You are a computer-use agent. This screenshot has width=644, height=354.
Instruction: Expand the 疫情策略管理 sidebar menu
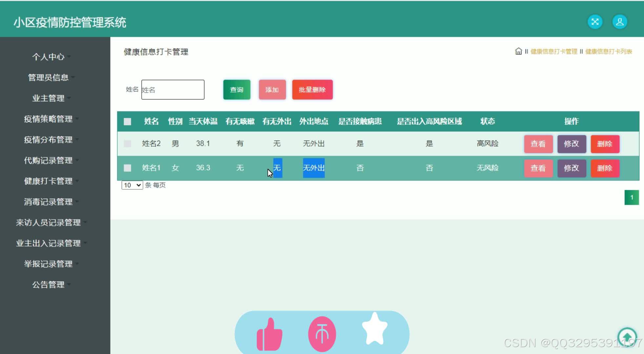[x=48, y=119]
